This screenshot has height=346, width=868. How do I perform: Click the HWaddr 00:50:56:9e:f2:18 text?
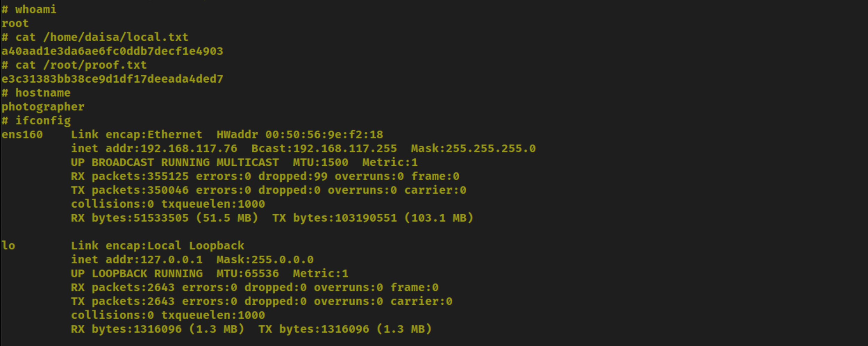coord(300,134)
